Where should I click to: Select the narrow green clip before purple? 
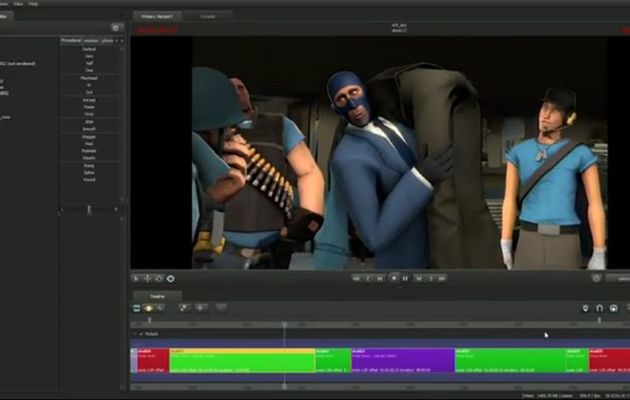(x=333, y=360)
